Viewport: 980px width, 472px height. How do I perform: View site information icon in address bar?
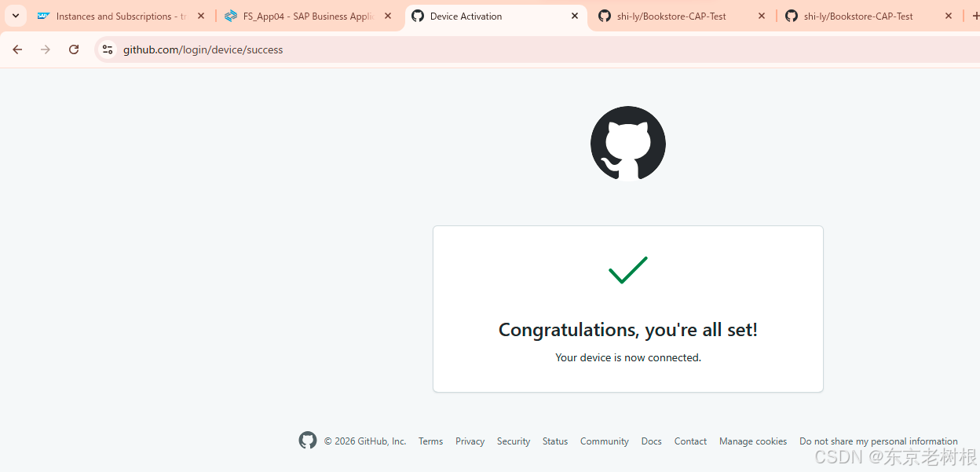pos(108,49)
